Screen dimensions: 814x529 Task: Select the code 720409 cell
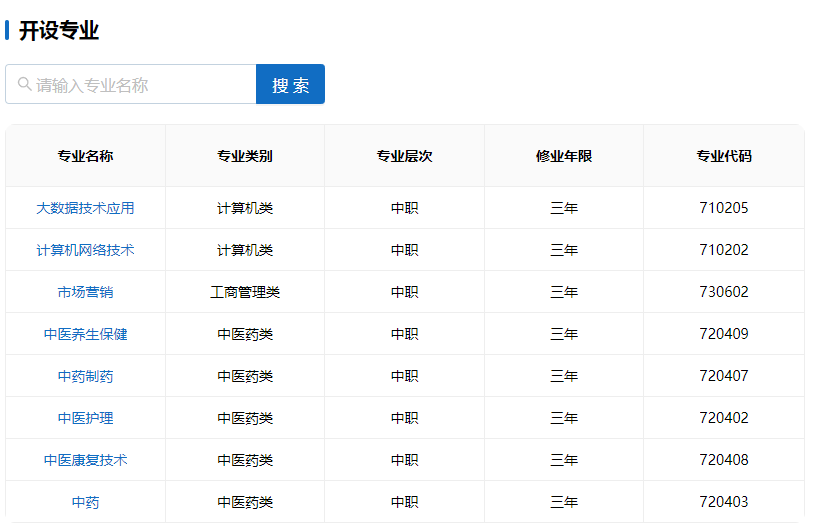click(x=724, y=334)
